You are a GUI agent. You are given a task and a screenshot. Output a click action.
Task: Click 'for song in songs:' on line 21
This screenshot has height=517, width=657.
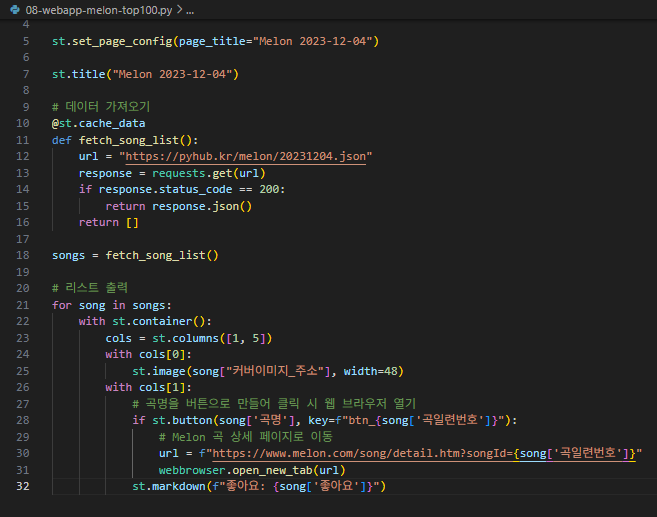click(112, 305)
